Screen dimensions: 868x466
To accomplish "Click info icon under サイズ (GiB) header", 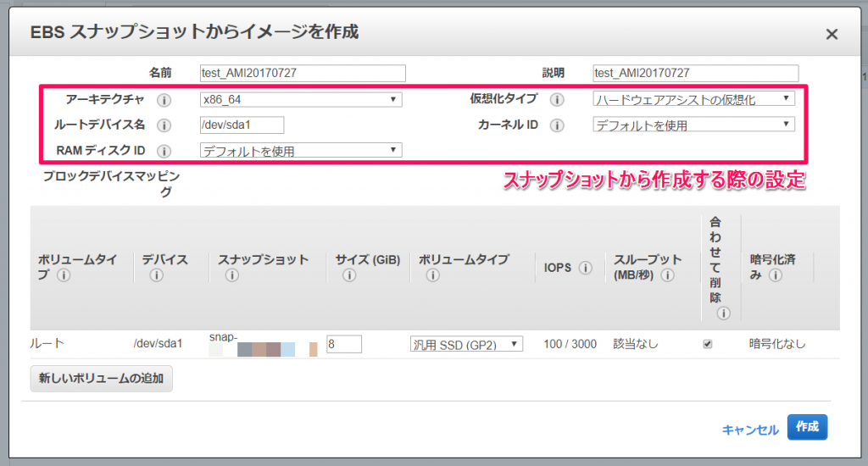I will [349, 275].
